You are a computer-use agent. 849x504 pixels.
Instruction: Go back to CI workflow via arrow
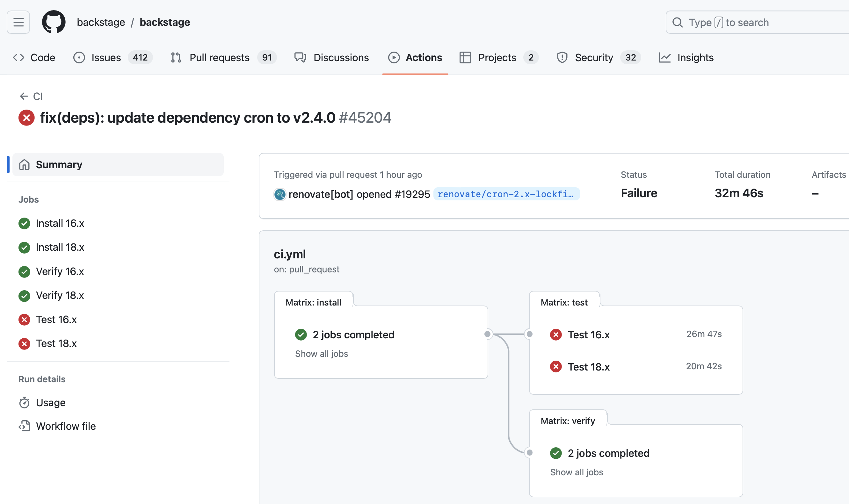(31, 97)
